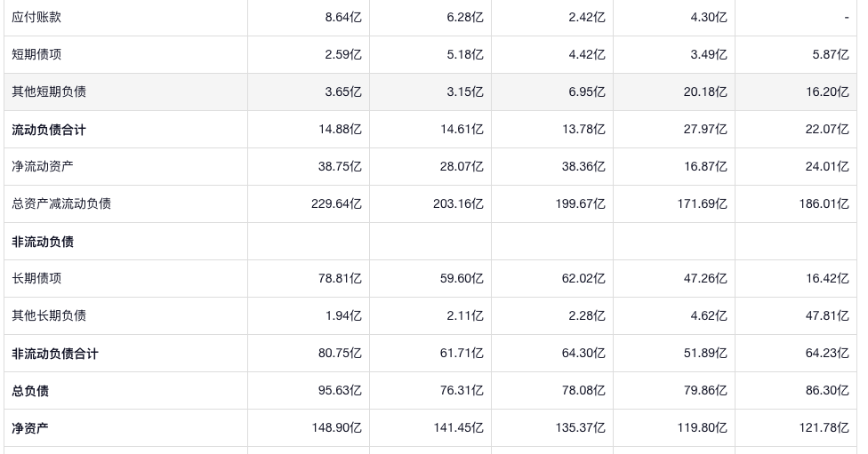
Task: Select the 非流动负债合计 row header
Action: (x=55, y=354)
